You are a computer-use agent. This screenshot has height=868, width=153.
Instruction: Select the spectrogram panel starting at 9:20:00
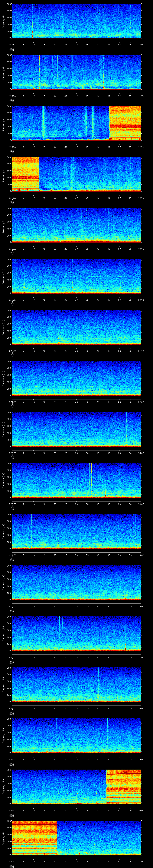coord(77,327)
